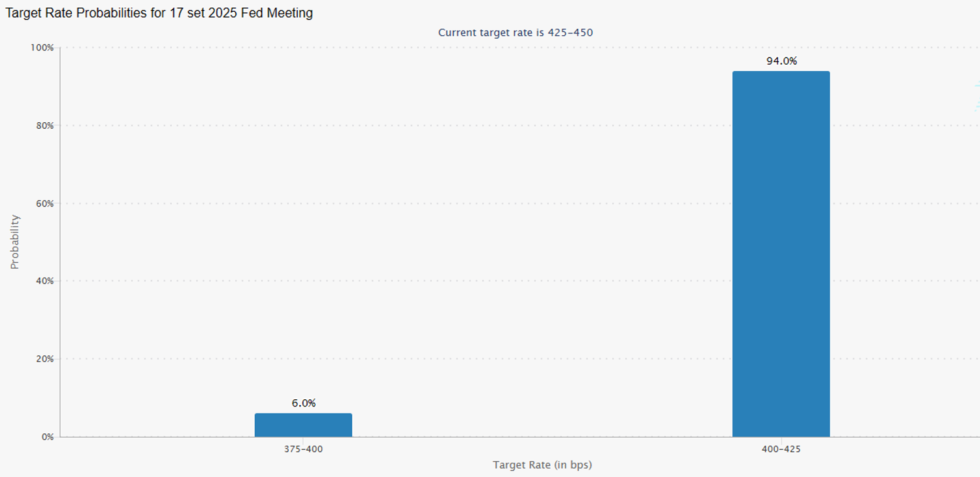
Task: Click the Target Rate (in bps) axis title
Action: (542, 465)
